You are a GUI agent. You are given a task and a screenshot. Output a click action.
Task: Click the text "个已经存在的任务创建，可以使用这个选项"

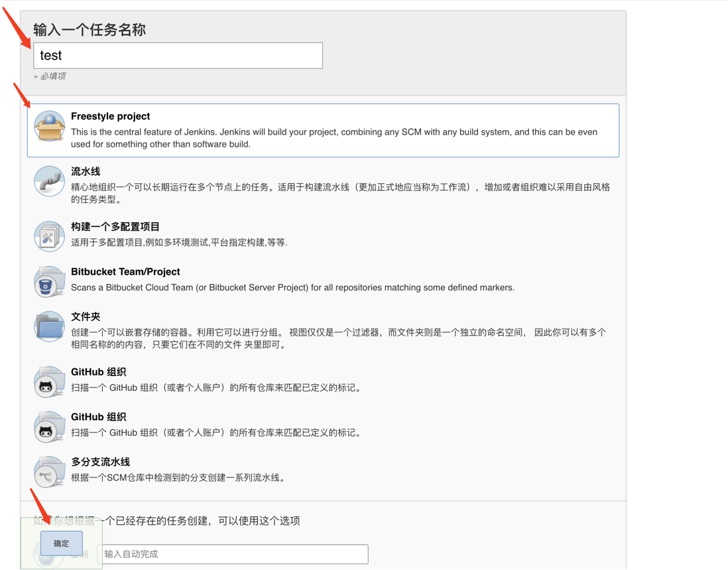(202, 521)
